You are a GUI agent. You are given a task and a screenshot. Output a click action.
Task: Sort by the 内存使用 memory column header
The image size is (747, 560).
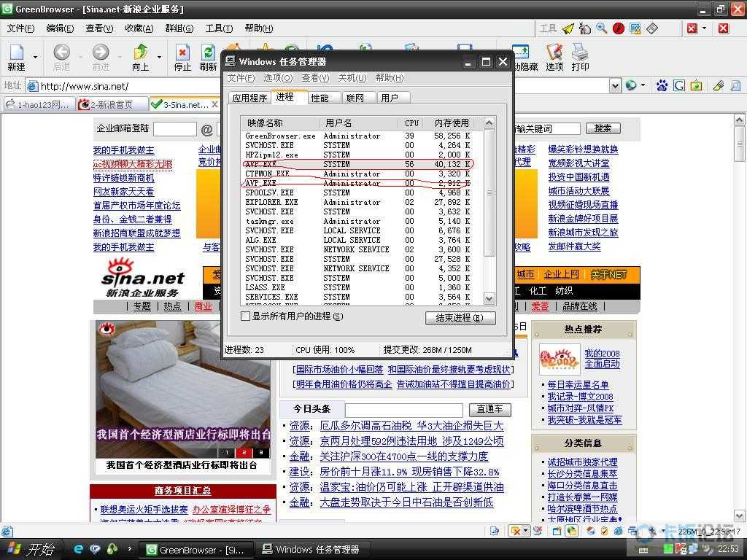pos(452,122)
